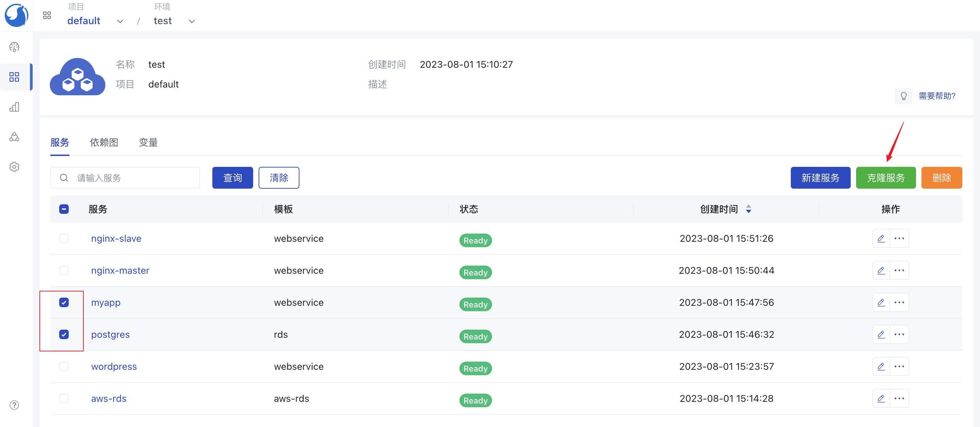Click the green 克隆服务 button
Viewport: 980px width, 427px height.
[885, 178]
